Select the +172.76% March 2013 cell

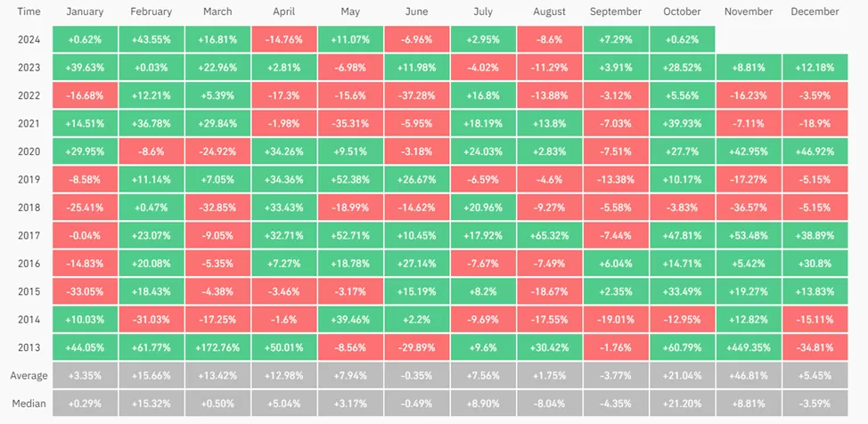tap(217, 348)
